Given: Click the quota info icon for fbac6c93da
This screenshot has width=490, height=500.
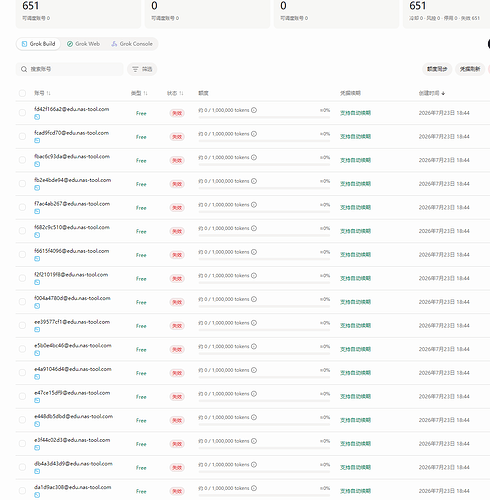Looking at the screenshot, I should (254, 157).
